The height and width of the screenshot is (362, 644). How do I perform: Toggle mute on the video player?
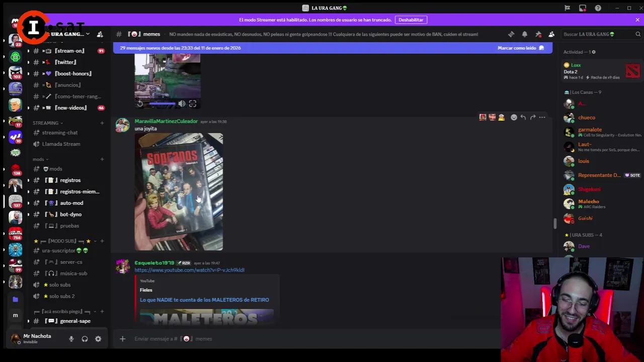[x=182, y=104]
